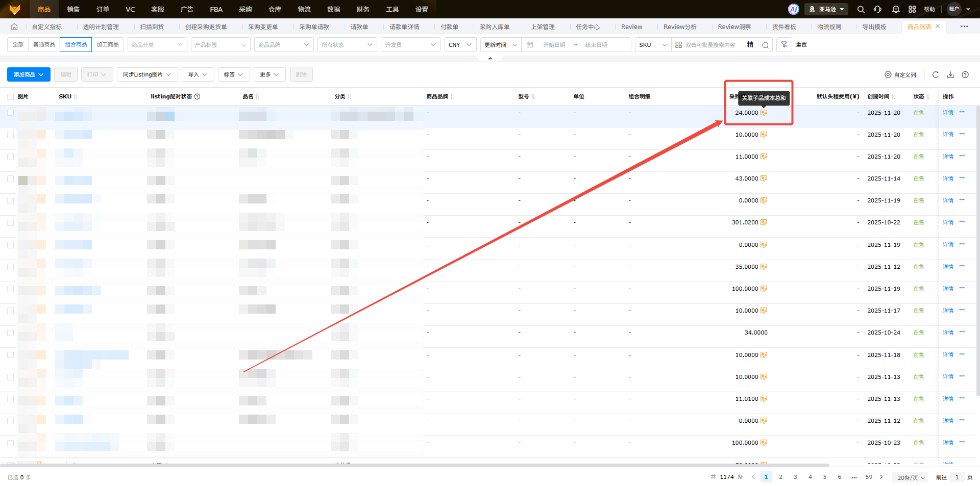Jump to last page 59
This screenshot has height=486, width=980.
tap(869, 477)
